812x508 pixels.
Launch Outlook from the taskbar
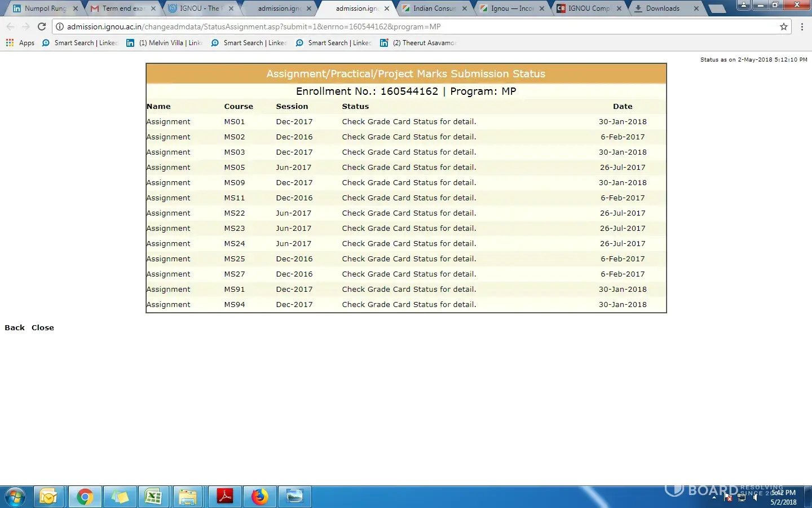(x=49, y=497)
